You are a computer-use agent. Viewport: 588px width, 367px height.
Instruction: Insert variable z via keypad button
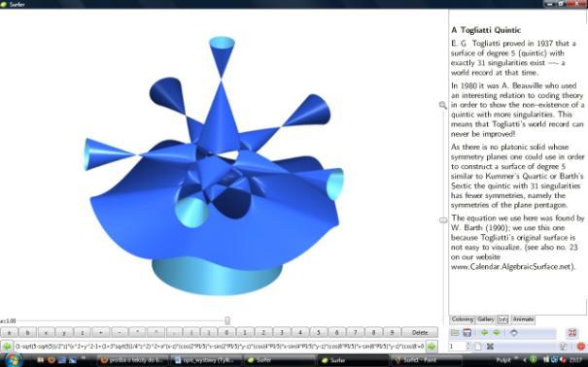click(x=83, y=332)
